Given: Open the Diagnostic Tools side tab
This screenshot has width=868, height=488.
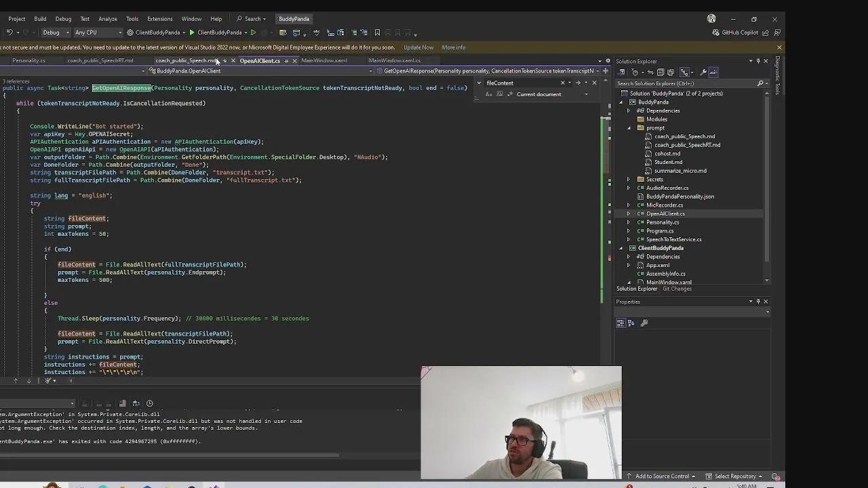Looking at the screenshot, I should (x=778, y=75).
